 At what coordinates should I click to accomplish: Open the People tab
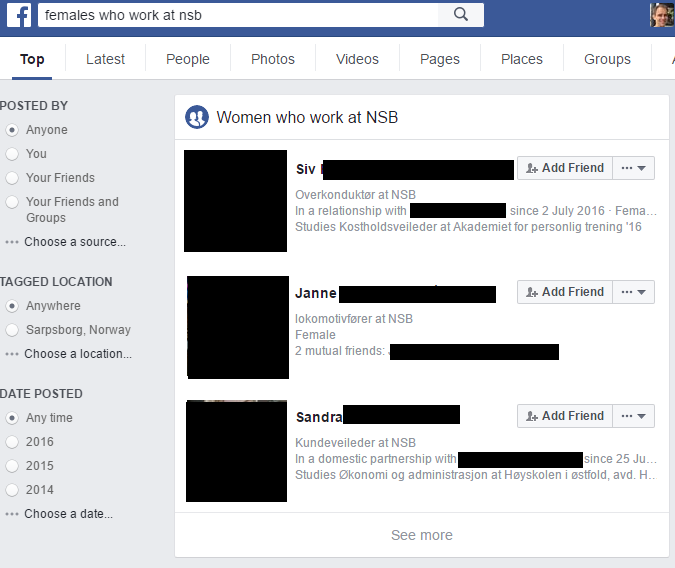pos(188,59)
